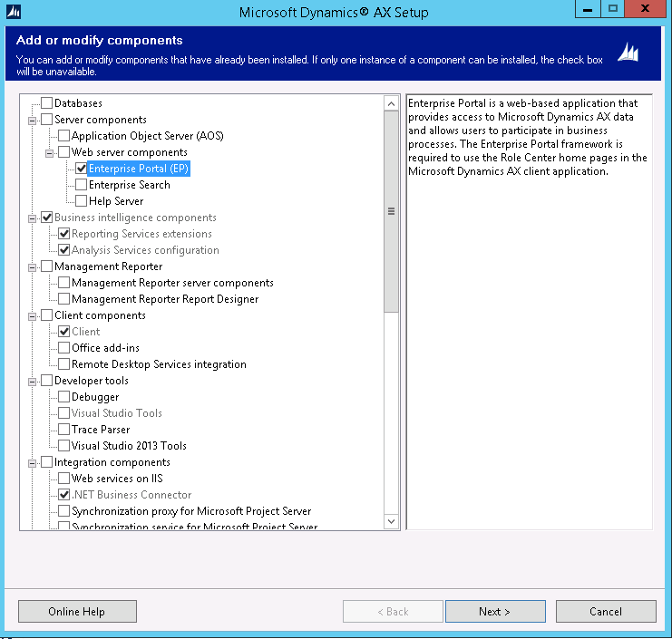Select the Help Server label
The height and width of the screenshot is (639, 672).
pyautogui.click(x=116, y=201)
